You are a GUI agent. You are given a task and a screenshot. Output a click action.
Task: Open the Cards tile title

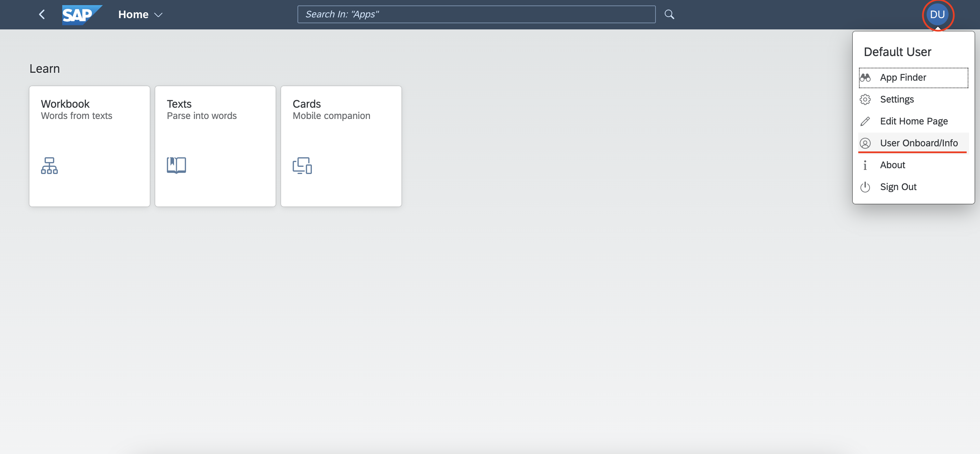pos(307,104)
